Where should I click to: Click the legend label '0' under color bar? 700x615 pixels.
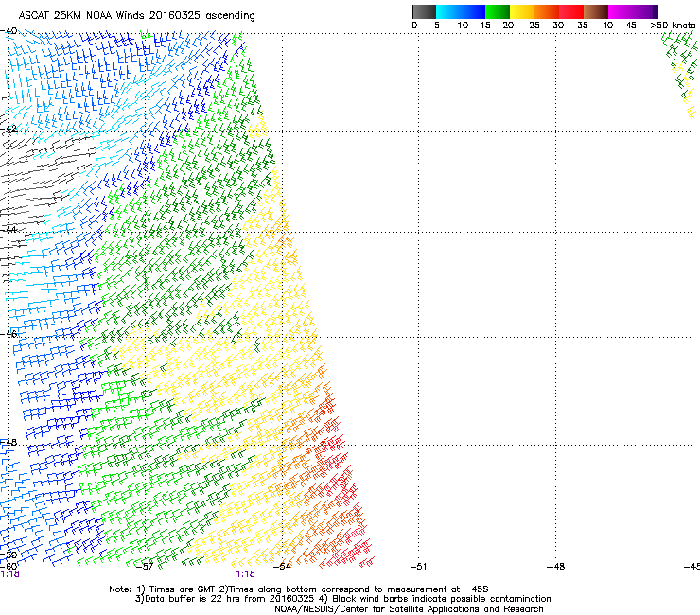[414, 26]
